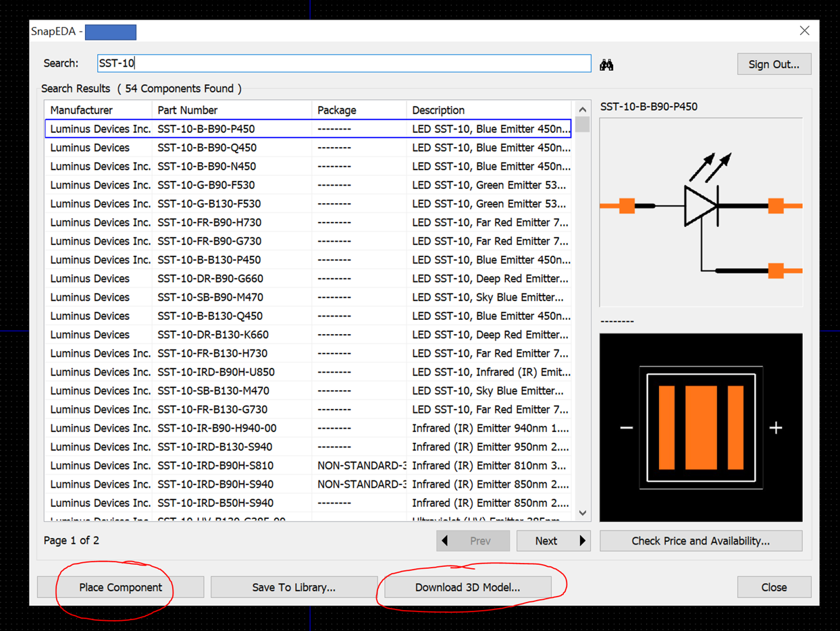The image size is (840, 631).
Task: Sort by Package column header
Action: point(359,110)
